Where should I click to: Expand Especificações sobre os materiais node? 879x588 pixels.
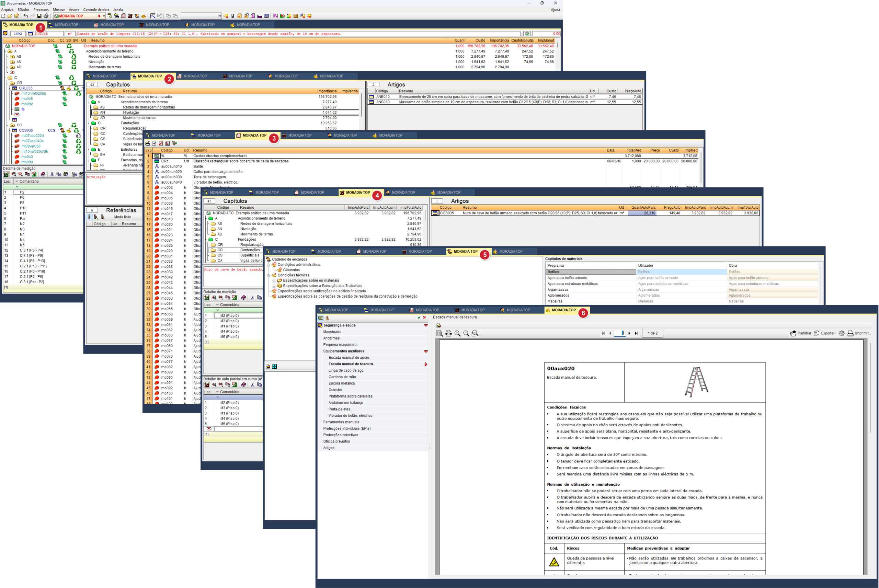[274, 280]
